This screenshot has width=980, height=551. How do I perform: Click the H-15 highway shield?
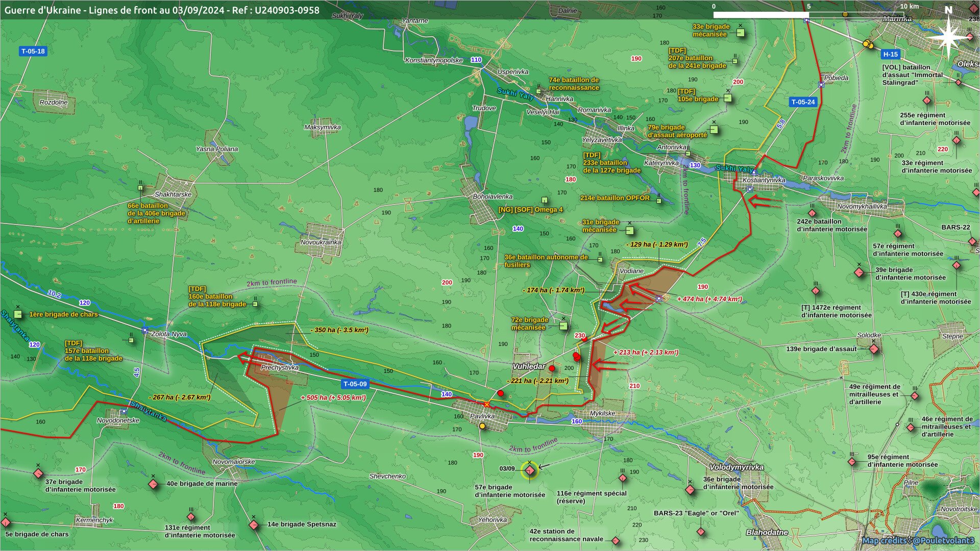point(890,54)
